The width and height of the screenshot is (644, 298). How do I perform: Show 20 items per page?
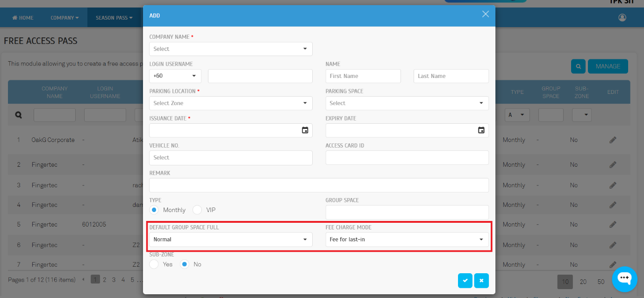click(583, 282)
